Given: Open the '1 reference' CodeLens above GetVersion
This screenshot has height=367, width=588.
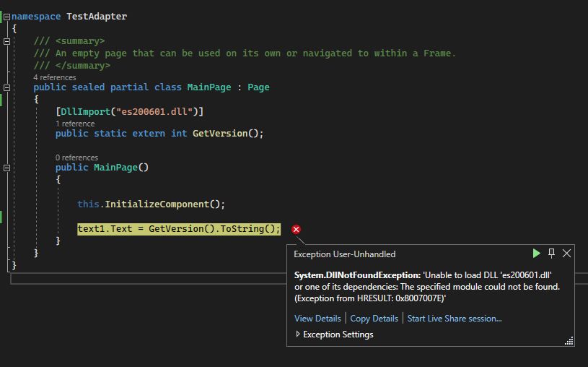Looking at the screenshot, I should [x=75, y=124].
